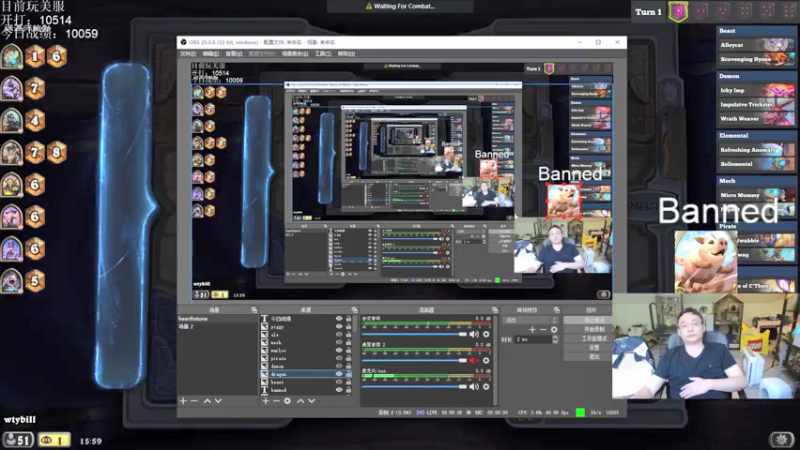Viewport: 800px width, 450px height.
Task: Toggle lock on demon source
Action: (348, 366)
